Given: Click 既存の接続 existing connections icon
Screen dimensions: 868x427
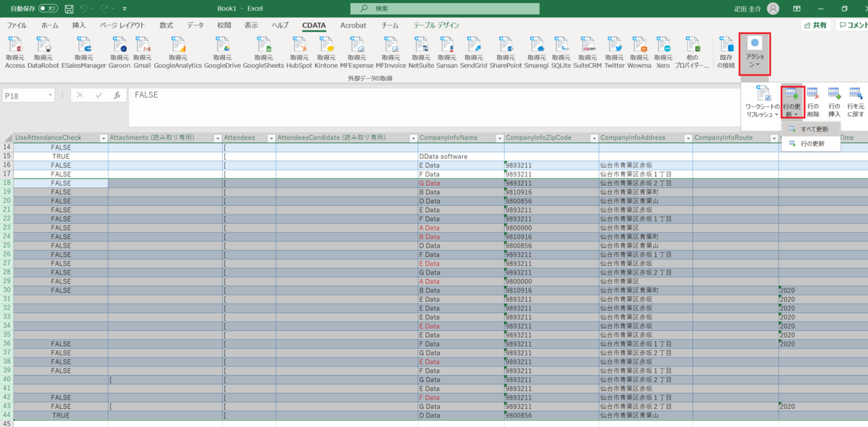Looking at the screenshot, I should 726,44.
